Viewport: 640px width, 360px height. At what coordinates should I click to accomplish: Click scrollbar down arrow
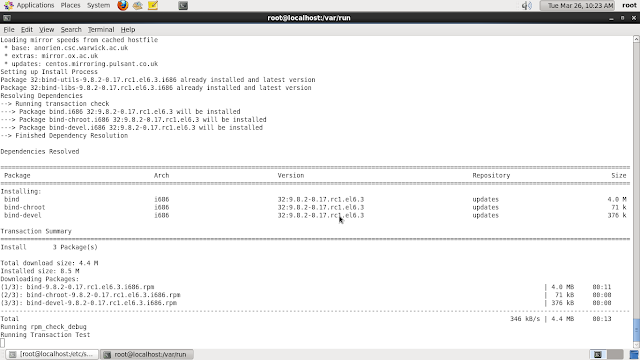(x=636, y=345)
